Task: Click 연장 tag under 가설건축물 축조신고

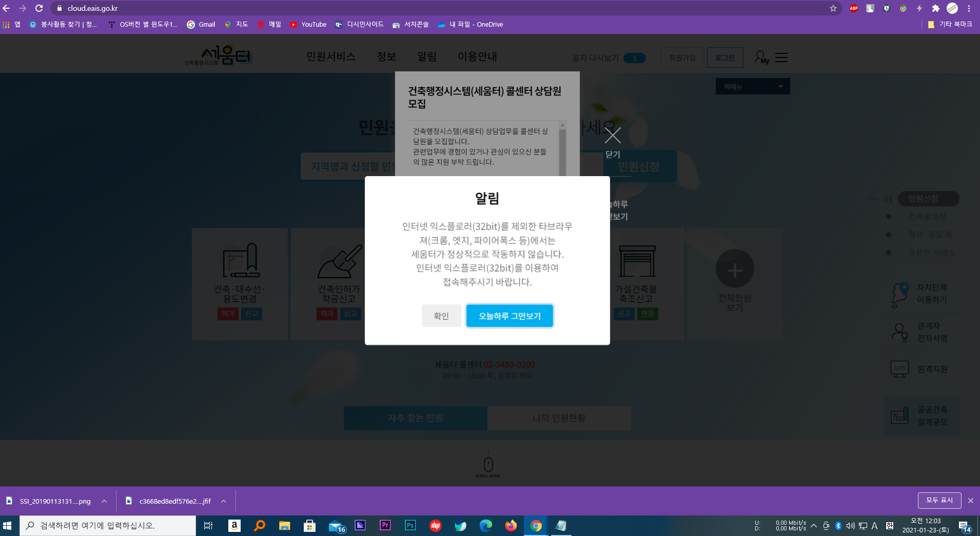Action: click(x=648, y=314)
